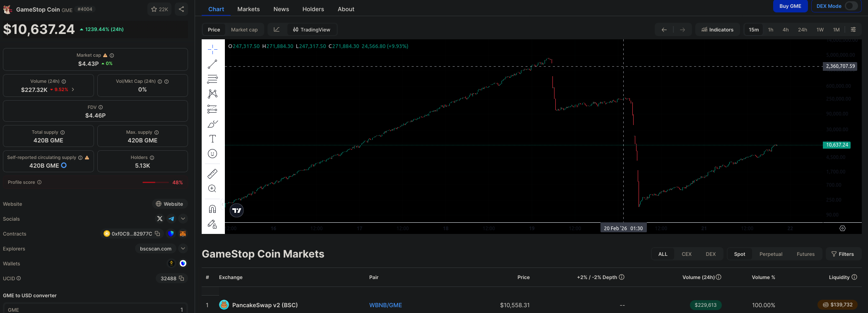868x313 pixels.
Task: Switch to the Chart tab
Action: 216,9
